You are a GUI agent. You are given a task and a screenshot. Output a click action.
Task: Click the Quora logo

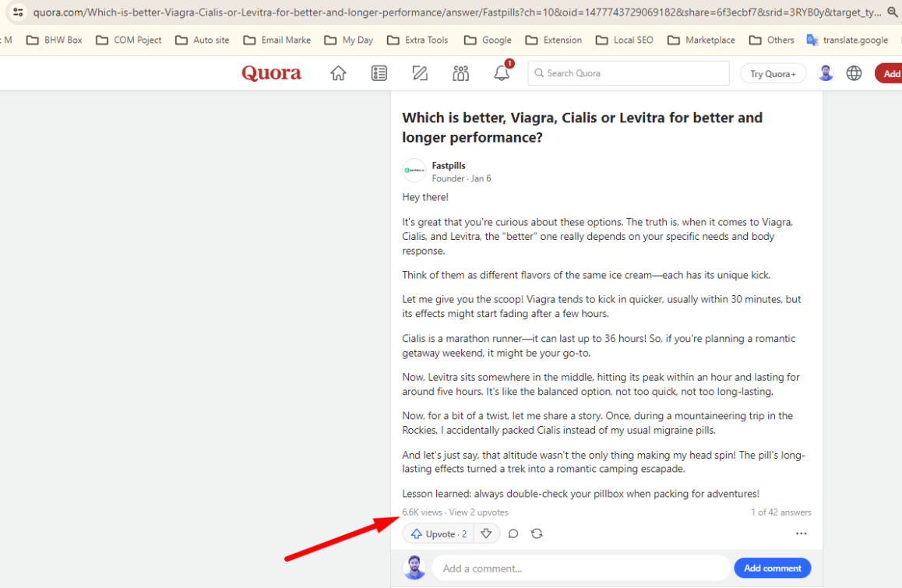272,73
